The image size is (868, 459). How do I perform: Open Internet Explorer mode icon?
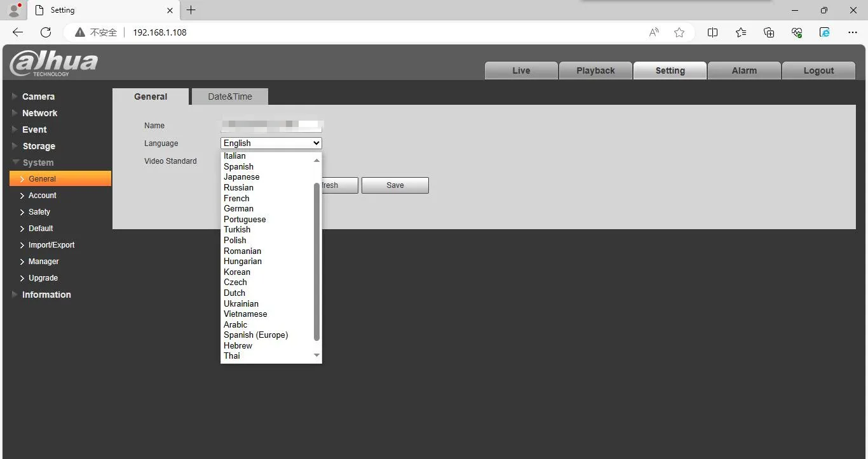click(825, 32)
